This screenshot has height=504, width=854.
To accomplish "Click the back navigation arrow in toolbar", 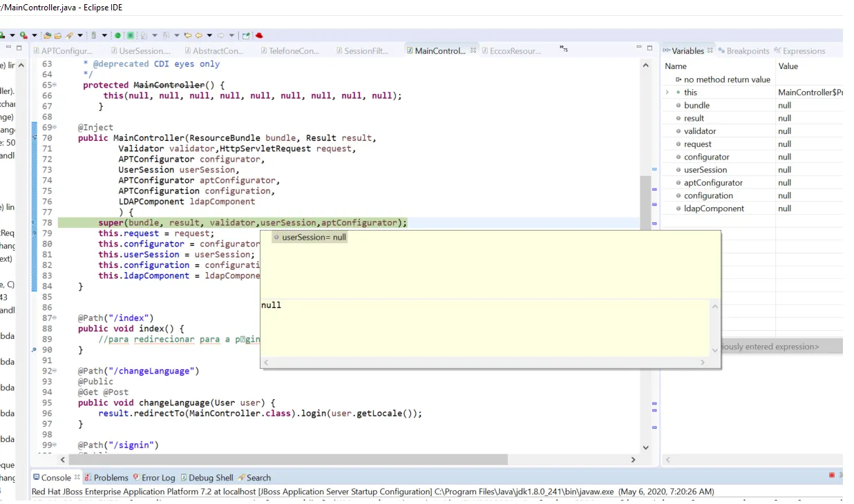I will click(198, 35).
